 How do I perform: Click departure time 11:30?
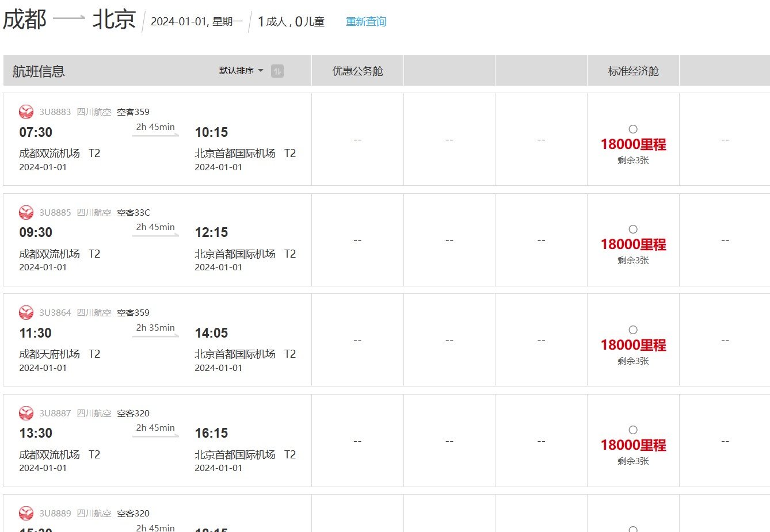click(x=36, y=333)
